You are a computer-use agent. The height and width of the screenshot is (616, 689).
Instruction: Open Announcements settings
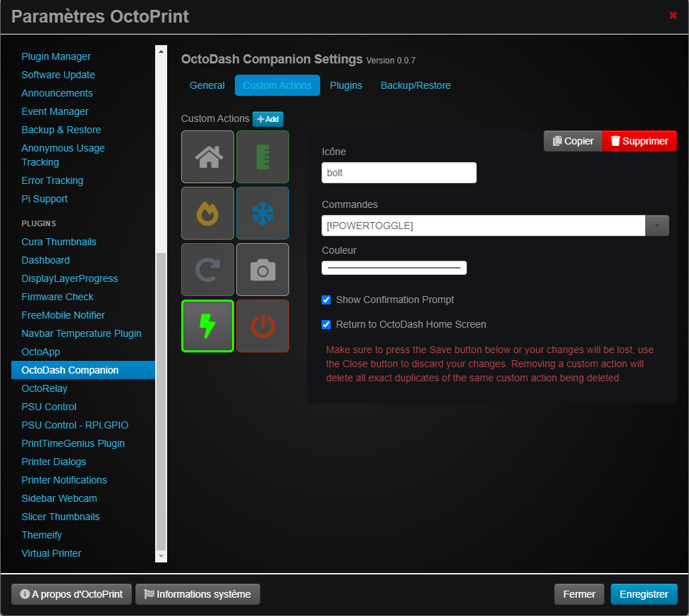(57, 94)
